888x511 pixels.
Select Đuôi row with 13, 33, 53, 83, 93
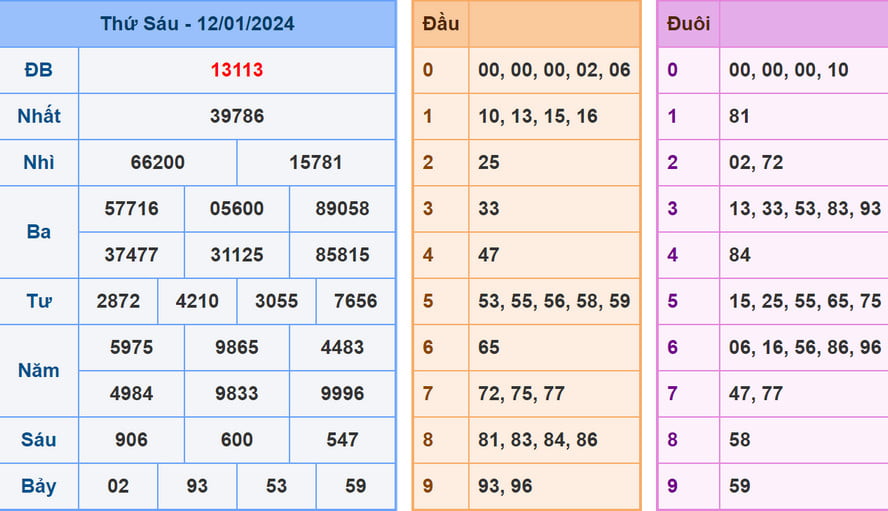tap(804, 209)
